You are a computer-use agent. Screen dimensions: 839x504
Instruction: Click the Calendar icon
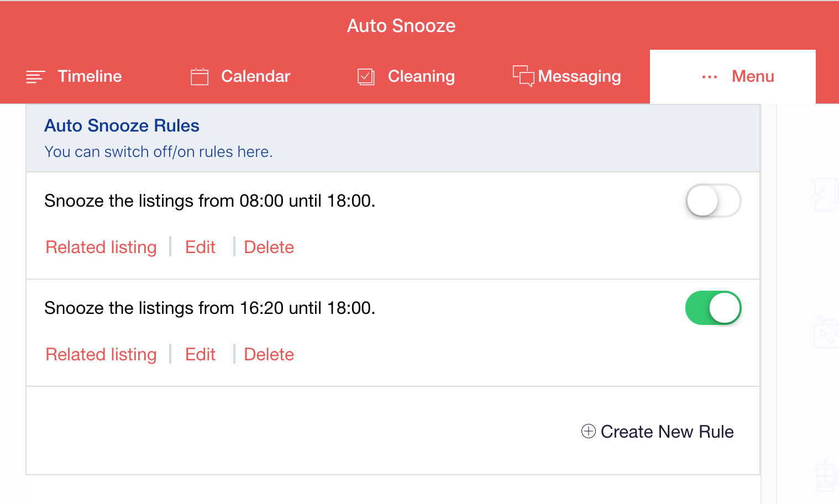[x=200, y=76]
